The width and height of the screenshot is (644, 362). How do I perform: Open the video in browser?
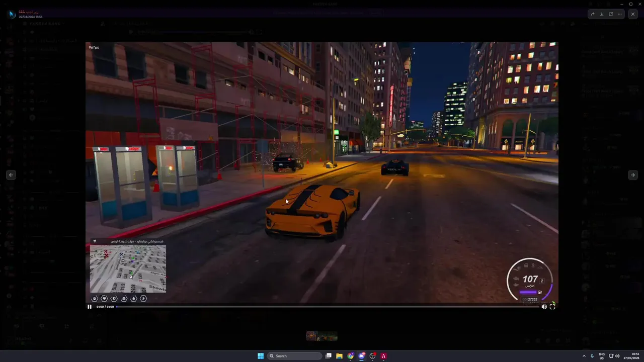pos(611,14)
